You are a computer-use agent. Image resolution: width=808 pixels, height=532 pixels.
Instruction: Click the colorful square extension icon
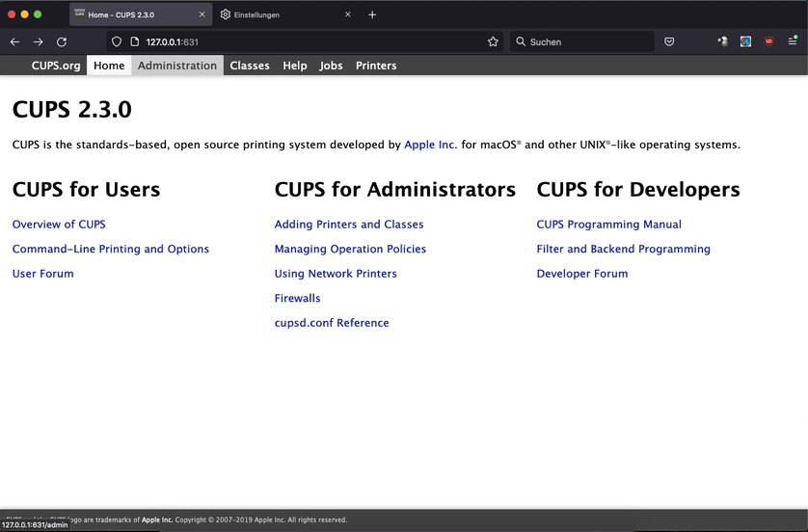click(745, 41)
